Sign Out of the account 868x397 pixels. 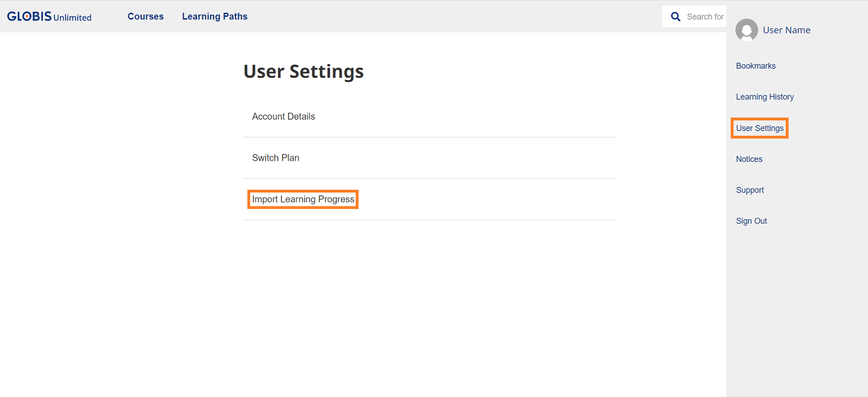[751, 221]
